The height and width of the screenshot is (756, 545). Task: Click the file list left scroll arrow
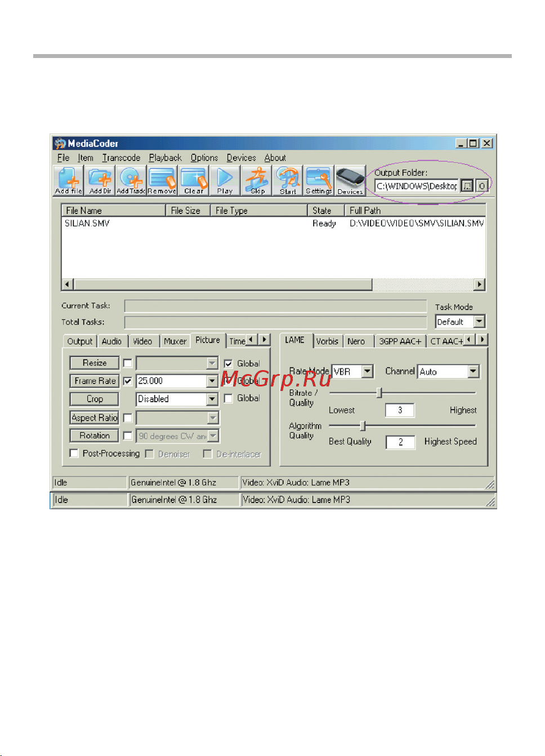(68, 284)
